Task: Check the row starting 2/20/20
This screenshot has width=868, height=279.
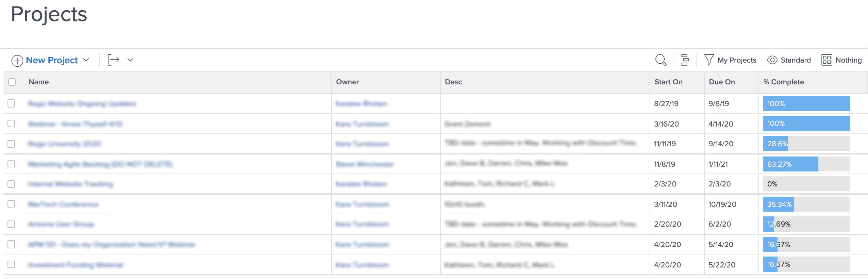Action: coord(11,224)
